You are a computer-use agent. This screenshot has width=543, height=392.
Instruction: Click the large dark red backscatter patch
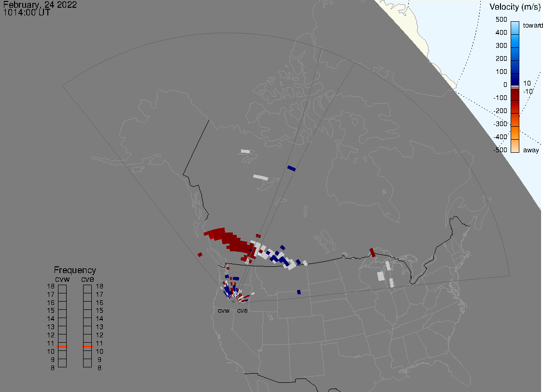(229, 240)
